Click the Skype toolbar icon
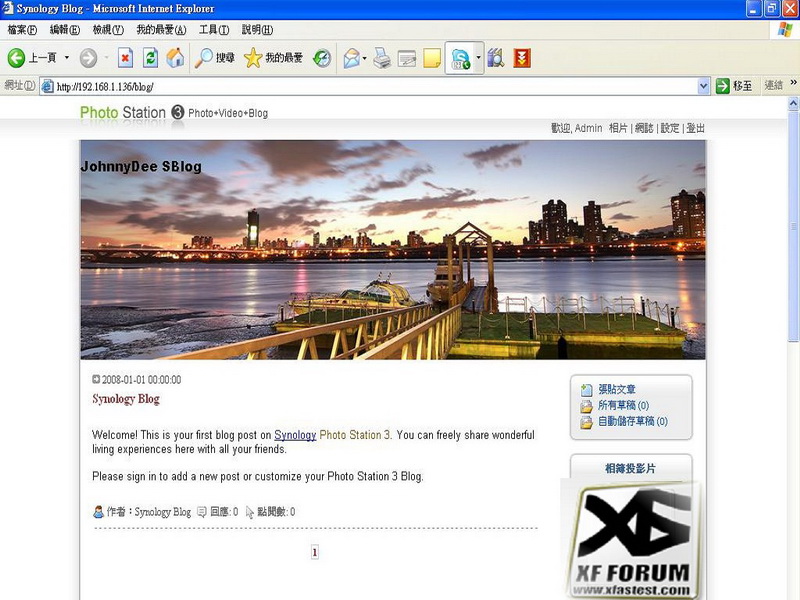 (461, 58)
